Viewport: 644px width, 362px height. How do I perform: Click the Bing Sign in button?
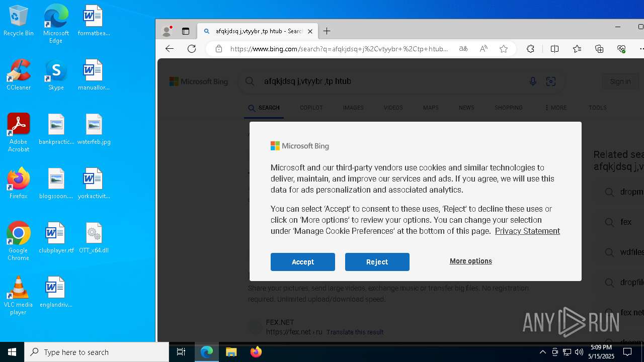point(620,81)
